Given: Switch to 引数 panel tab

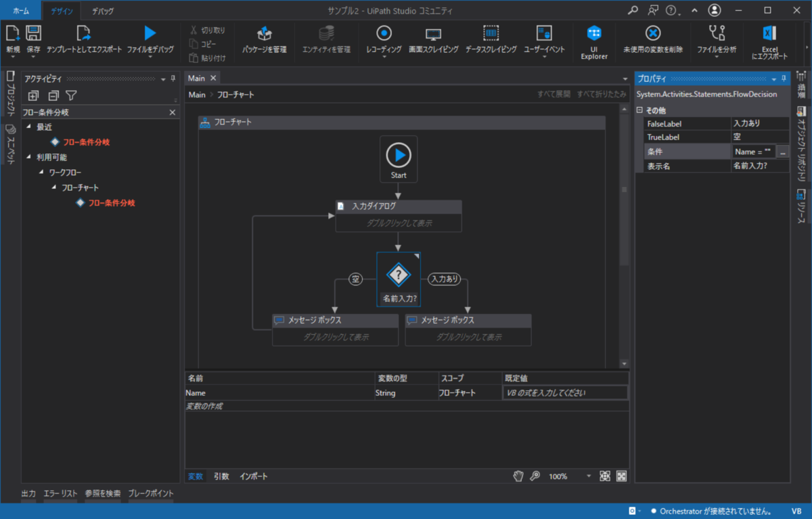Looking at the screenshot, I should pos(221,476).
